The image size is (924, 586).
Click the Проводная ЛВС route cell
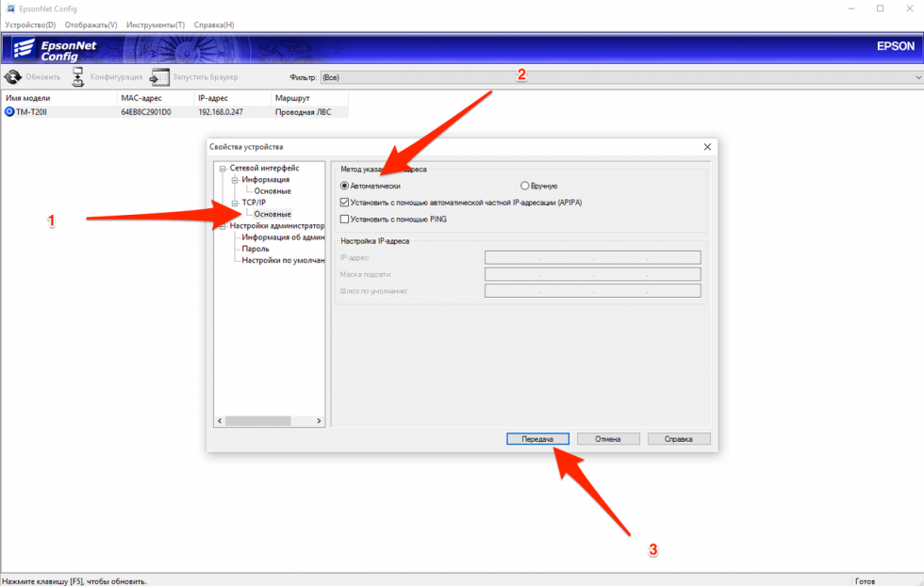tap(303, 112)
